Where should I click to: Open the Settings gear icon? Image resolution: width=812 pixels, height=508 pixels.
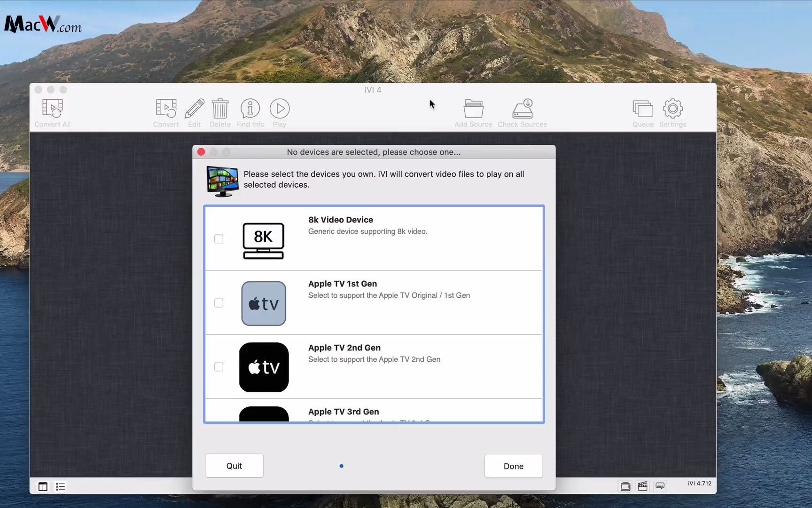point(672,109)
